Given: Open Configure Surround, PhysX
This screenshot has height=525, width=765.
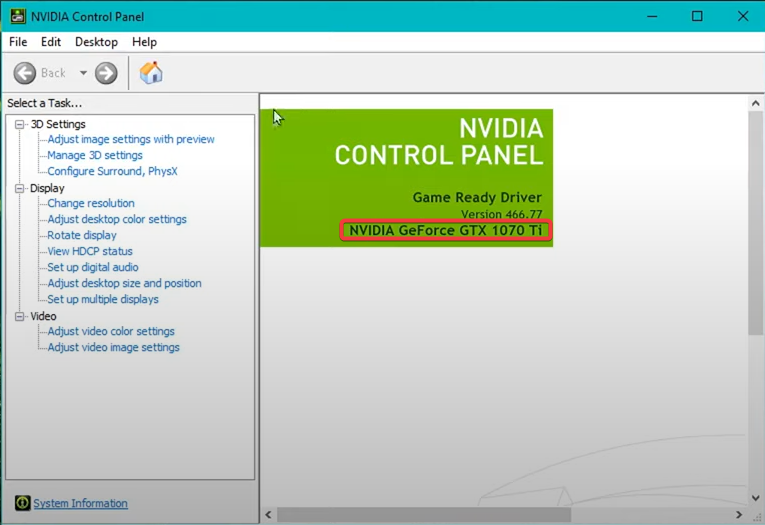Looking at the screenshot, I should (x=112, y=171).
